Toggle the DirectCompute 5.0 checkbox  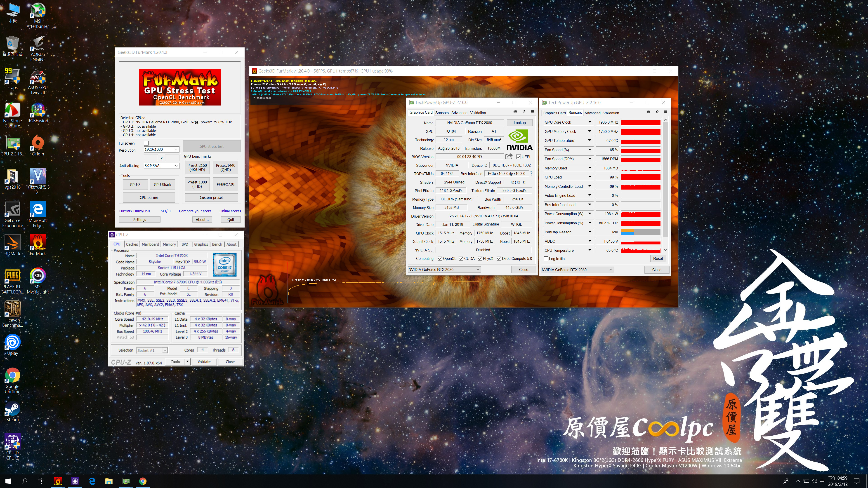[499, 259]
